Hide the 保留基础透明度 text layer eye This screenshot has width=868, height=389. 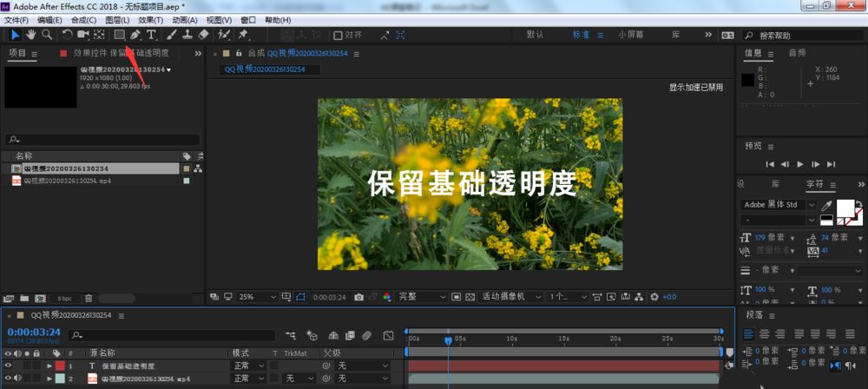pyautogui.click(x=8, y=366)
